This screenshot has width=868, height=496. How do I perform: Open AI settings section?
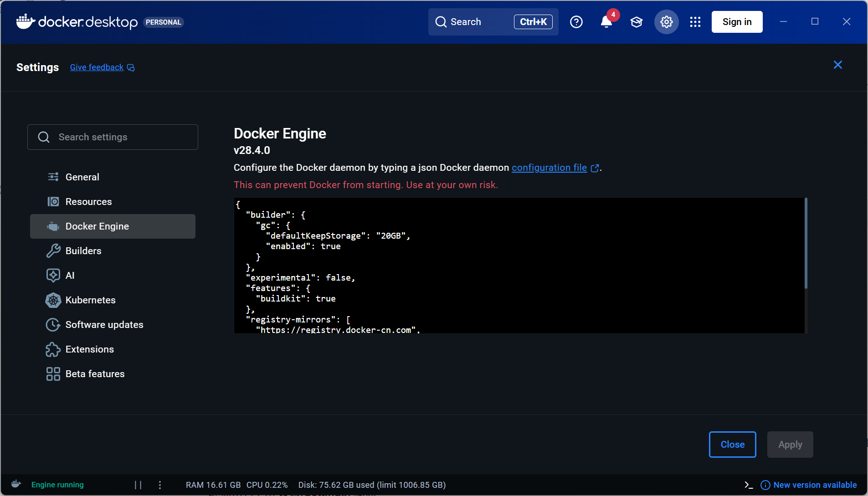[113, 275]
